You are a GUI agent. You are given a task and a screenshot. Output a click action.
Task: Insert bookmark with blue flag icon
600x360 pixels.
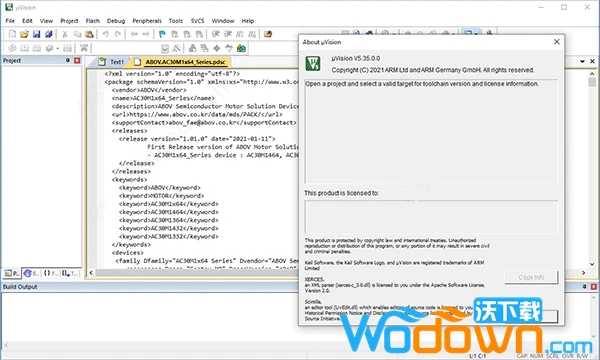click(x=162, y=34)
